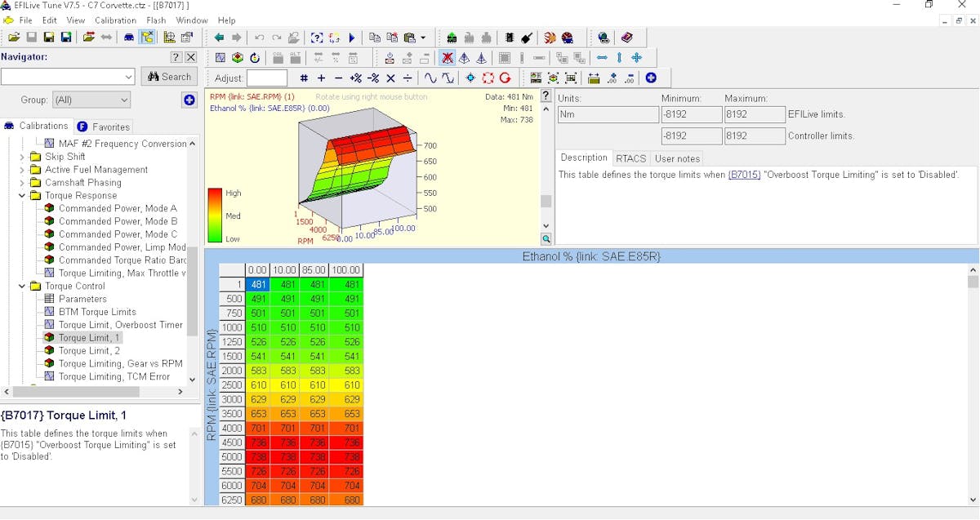
Task: Click the High-Med-Low color legend gradient
Action: click(215, 216)
